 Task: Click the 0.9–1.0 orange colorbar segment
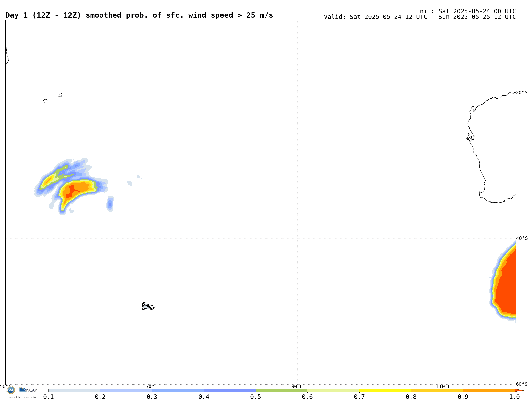tap(489, 390)
